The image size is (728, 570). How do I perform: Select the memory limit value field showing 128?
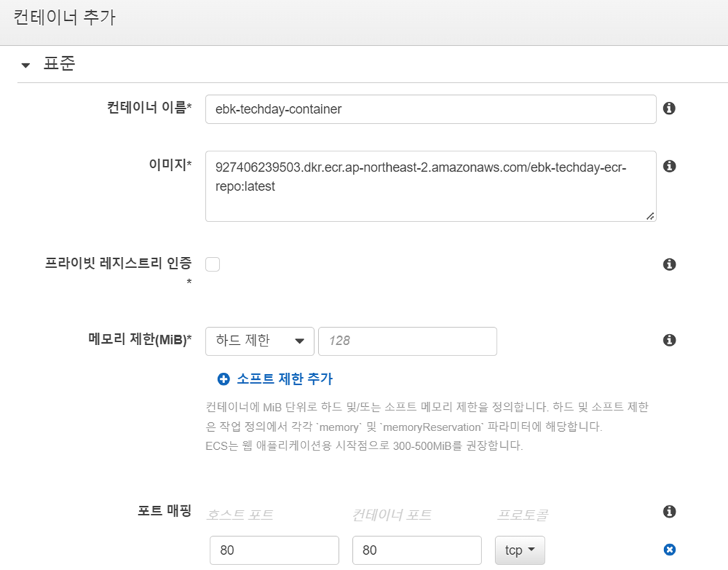point(407,341)
